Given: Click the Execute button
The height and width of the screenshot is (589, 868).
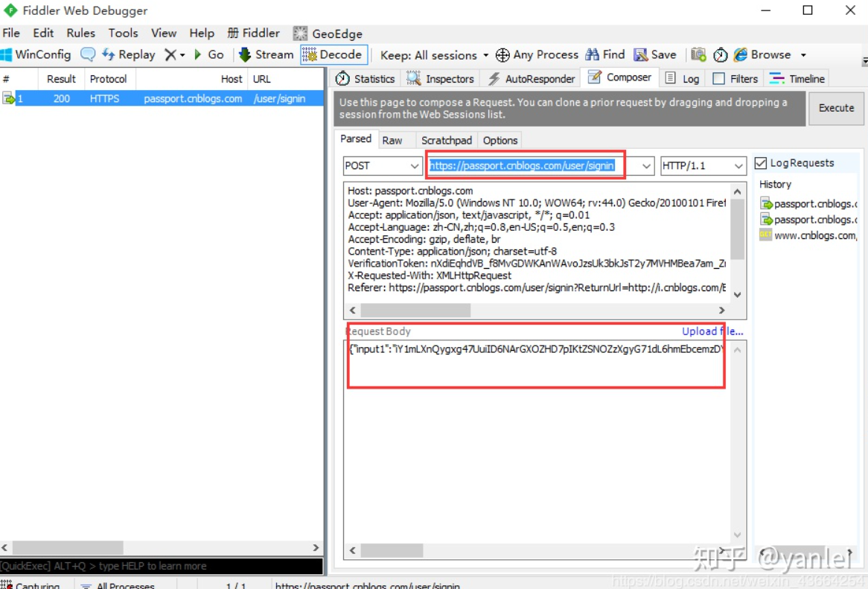Looking at the screenshot, I should point(836,108).
